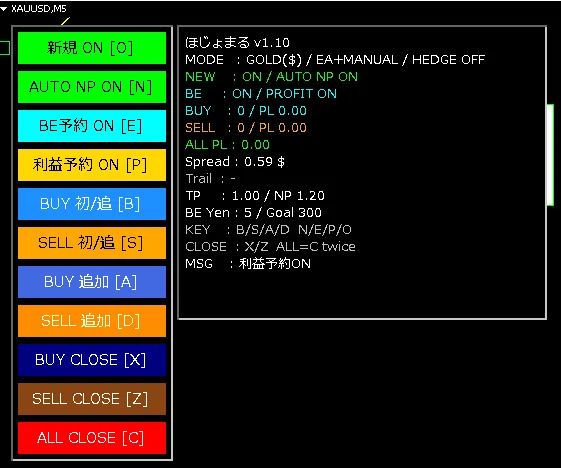Screen dimensions: 561x468
Task: Click the XAUUSD,M5 chart title text
Action: 39,9
